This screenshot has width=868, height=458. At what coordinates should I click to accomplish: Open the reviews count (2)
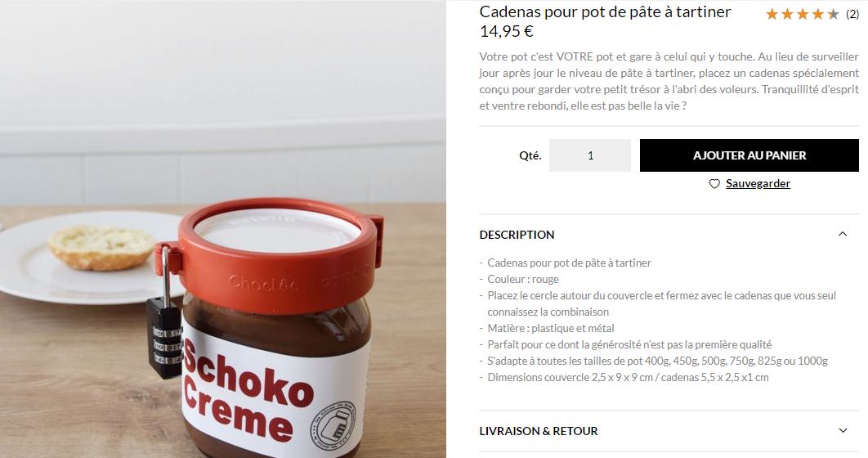[x=852, y=15]
